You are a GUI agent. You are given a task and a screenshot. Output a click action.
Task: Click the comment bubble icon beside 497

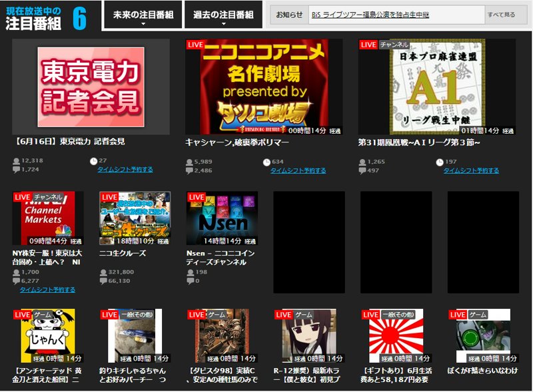coord(362,170)
